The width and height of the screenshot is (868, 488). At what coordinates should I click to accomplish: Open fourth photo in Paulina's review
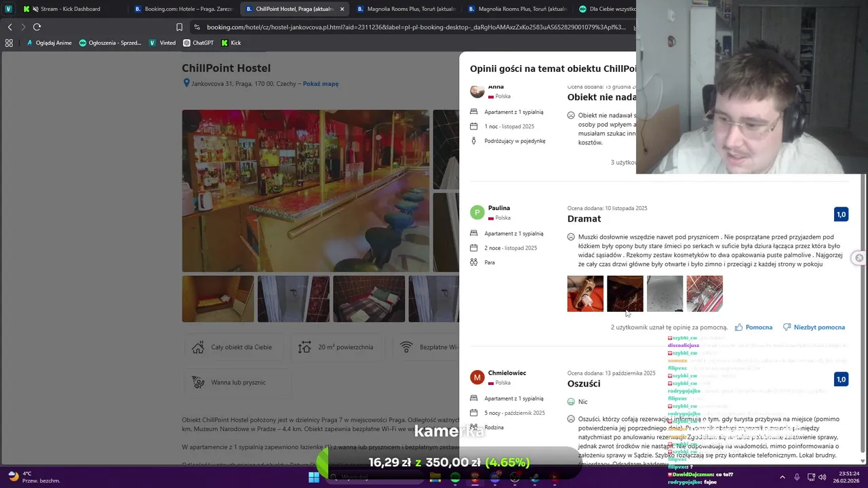pyautogui.click(x=705, y=293)
